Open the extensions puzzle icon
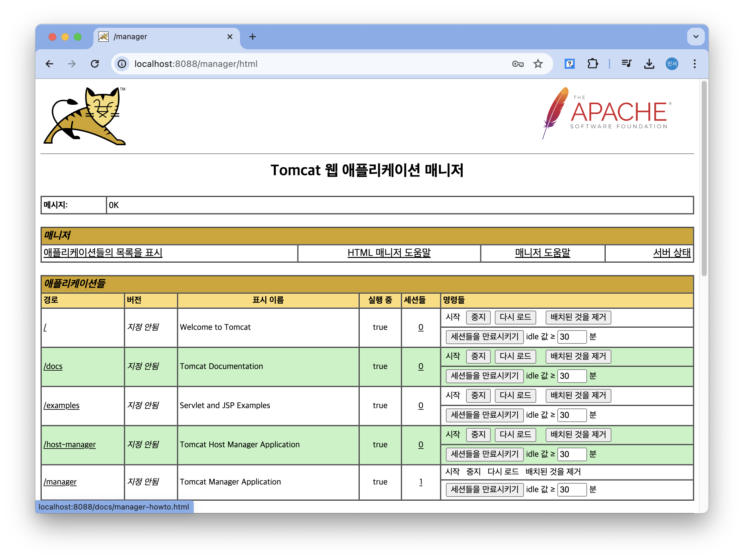This screenshot has width=744, height=560. tap(592, 64)
